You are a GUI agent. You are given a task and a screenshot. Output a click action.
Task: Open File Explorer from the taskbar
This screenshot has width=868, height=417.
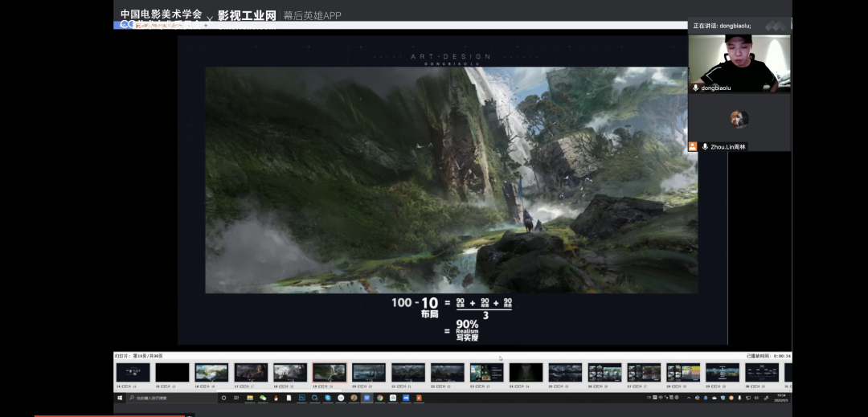click(250, 398)
